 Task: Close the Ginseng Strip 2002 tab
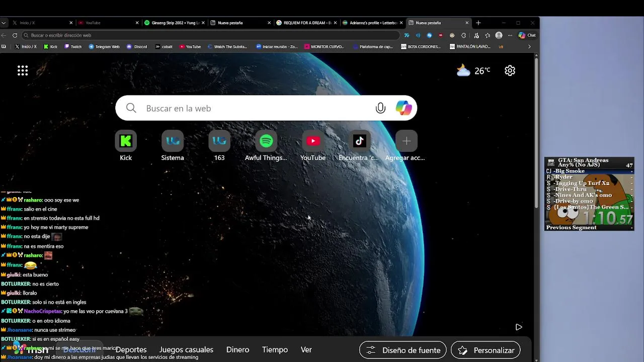(x=203, y=23)
